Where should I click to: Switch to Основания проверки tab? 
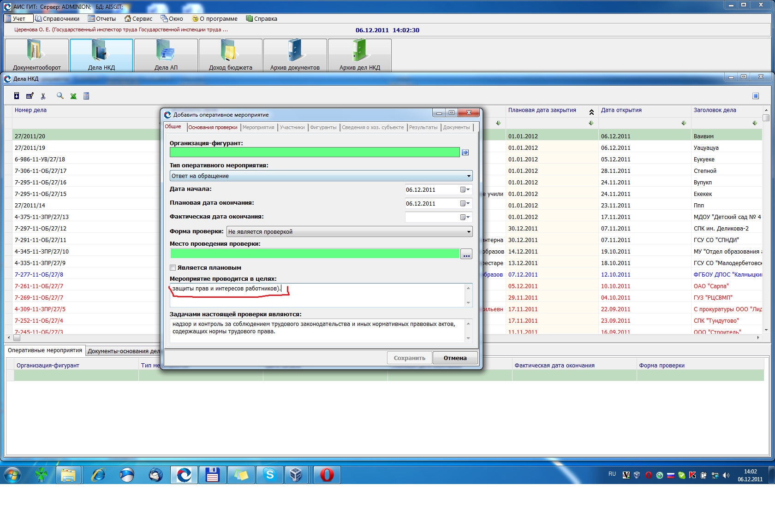coord(213,128)
